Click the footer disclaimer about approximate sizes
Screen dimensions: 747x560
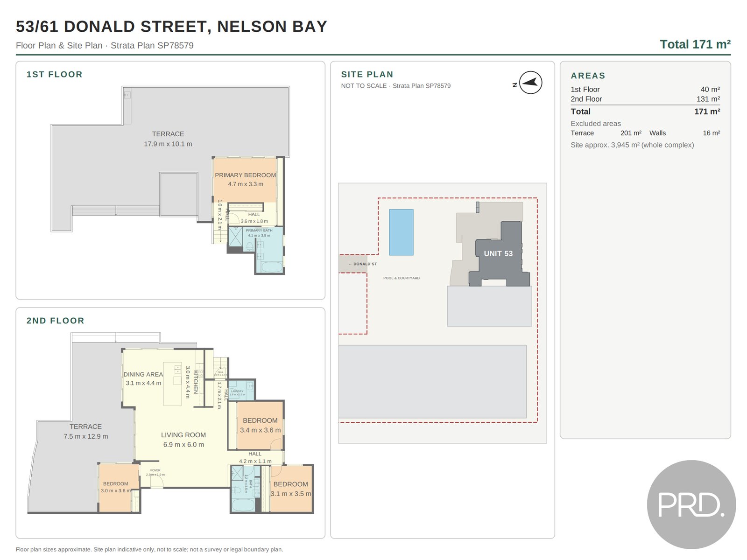point(149,549)
